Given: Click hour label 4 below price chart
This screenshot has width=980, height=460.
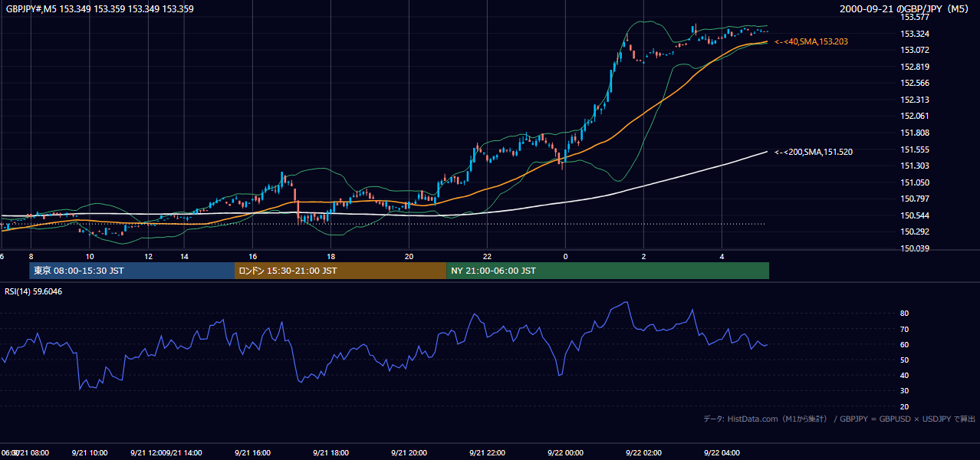Looking at the screenshot, I should coord(722,256).
